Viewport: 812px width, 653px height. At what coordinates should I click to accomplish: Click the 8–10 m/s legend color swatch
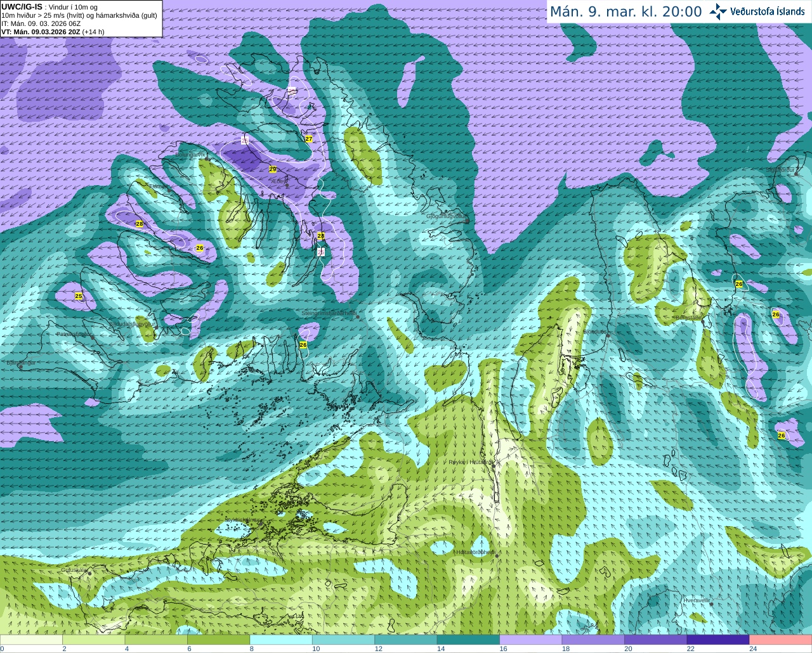click(281, 640)
